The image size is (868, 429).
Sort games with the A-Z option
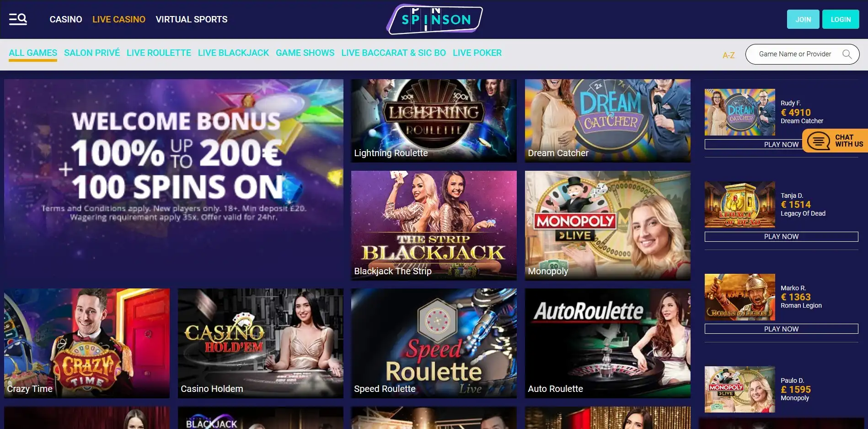[x=729, y=55]
